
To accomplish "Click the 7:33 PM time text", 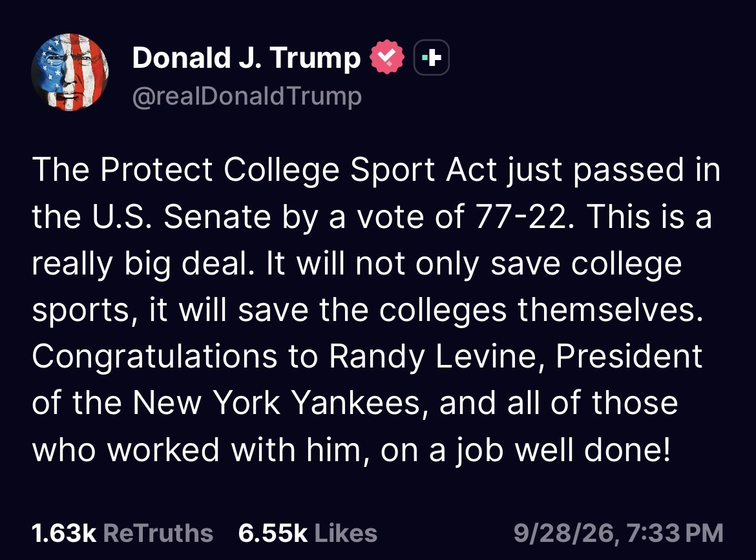I will point(675,533).
